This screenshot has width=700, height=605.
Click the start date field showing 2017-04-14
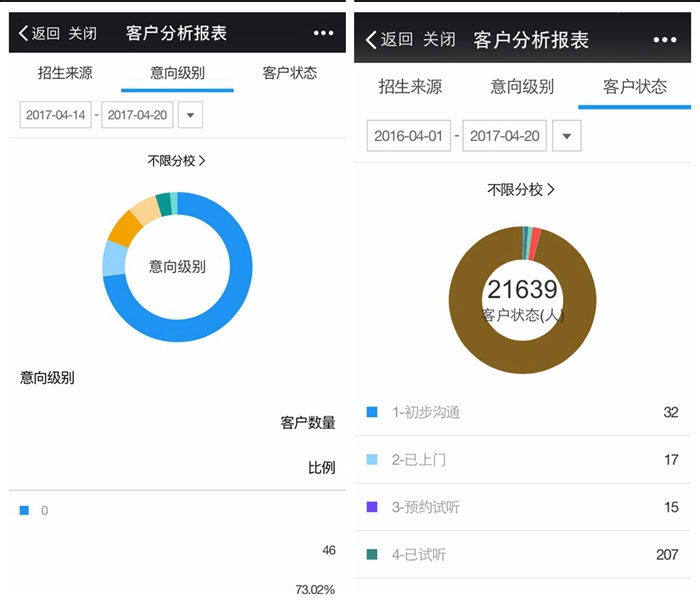tap(55, 115)
